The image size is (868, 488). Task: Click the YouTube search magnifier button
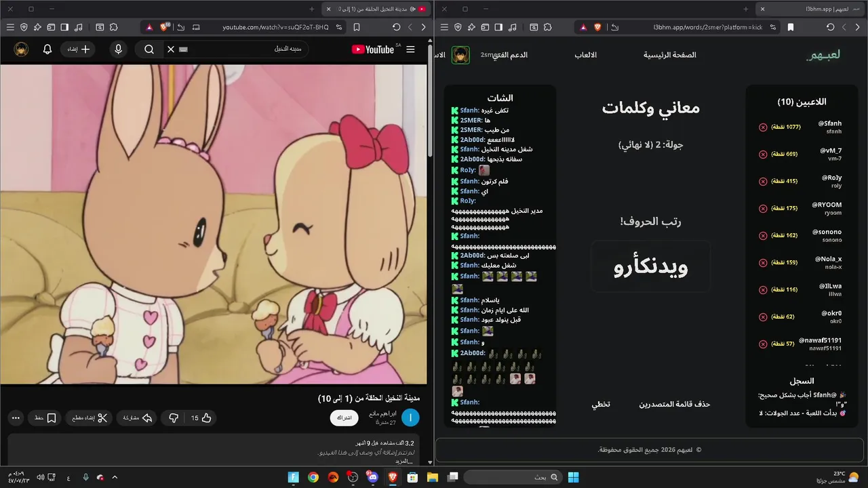tap(149, 49)
